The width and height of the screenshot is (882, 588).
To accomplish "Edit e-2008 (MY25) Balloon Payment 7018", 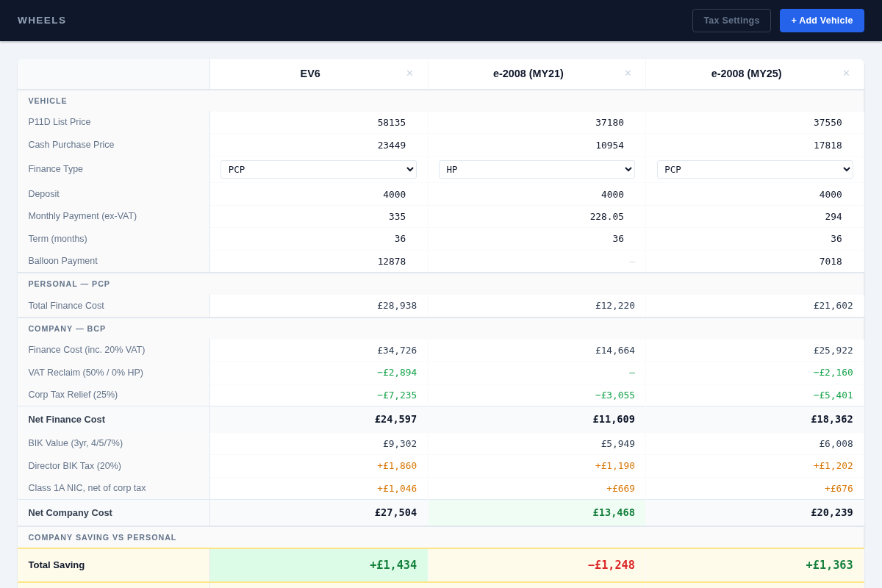I will 755,261.
